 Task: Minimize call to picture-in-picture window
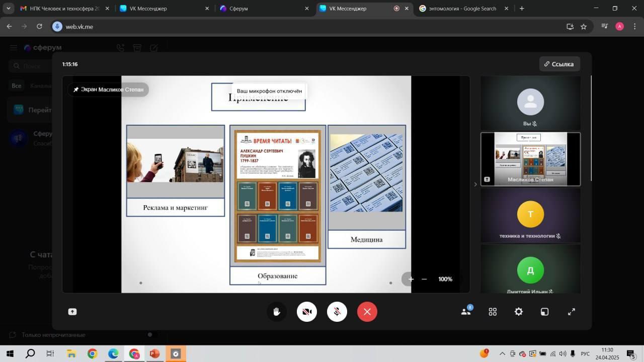(x=544, y=312)
